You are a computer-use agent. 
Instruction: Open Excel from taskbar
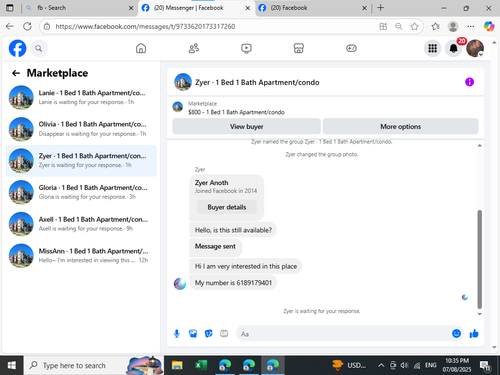tap(201, 366)
